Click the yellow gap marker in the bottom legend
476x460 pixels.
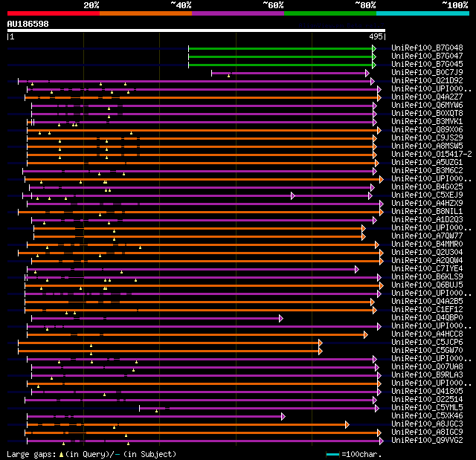pos(61,454)
